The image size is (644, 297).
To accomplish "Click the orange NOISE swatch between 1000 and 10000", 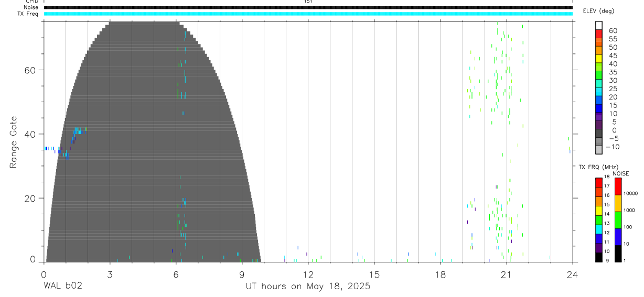I will tap(618, 203).
